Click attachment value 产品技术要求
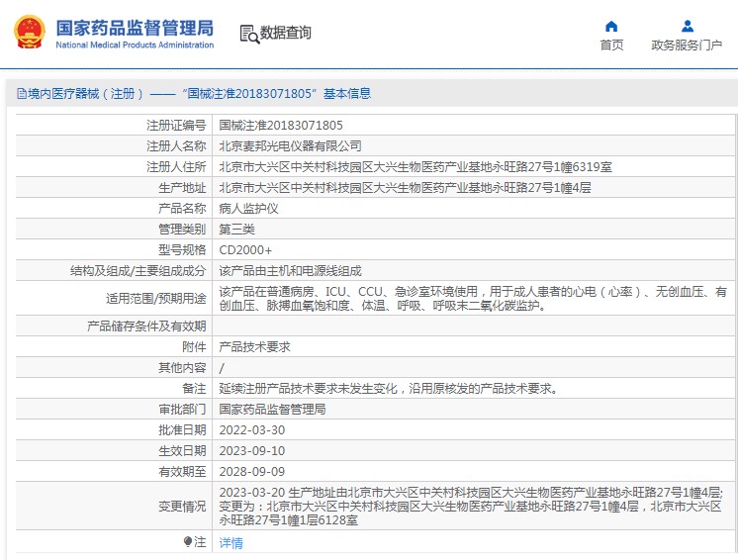 [x=254, y=347]
